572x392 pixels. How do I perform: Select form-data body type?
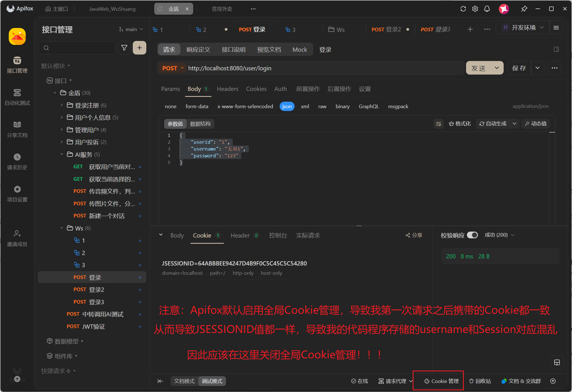[x=197, y=106]
